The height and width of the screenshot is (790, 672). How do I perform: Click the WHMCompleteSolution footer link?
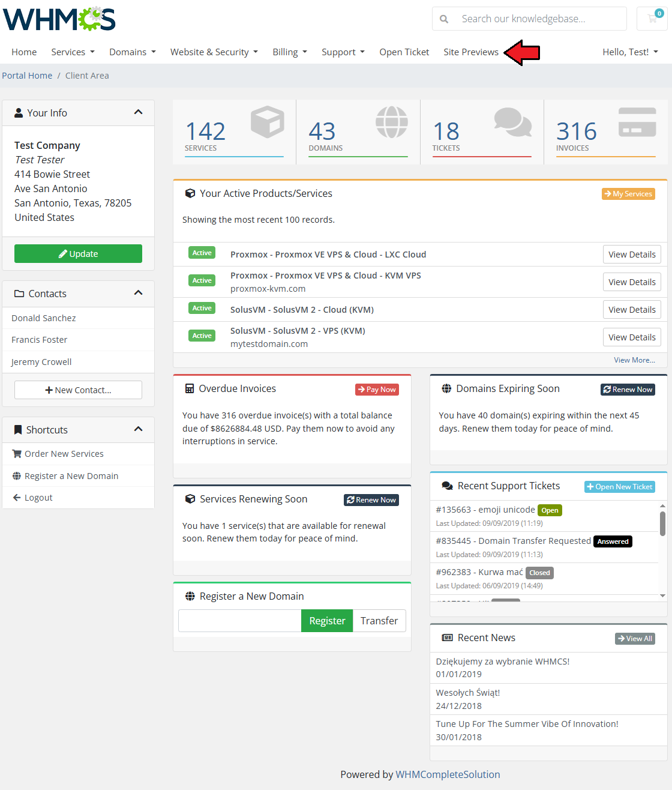[448, 774]
